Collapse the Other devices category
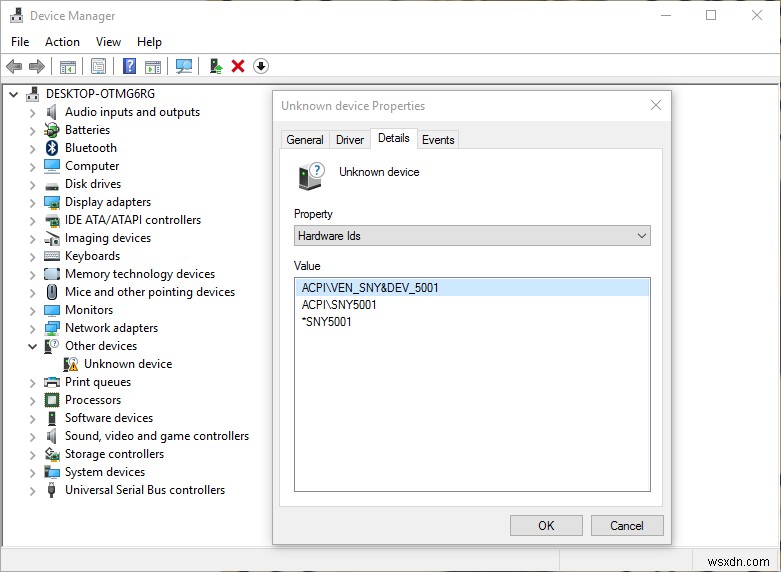The height and width of the screenshot is (572, 781). click(32, 346)
